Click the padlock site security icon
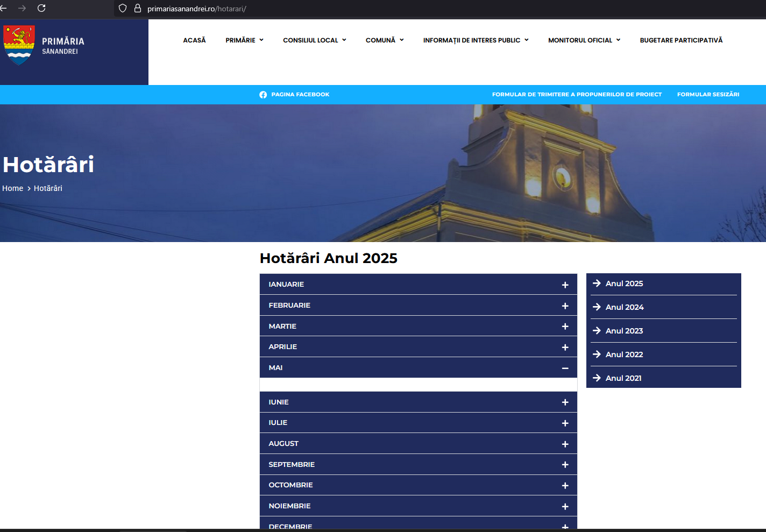The image size is (766, 532). [x=138, y=8]
